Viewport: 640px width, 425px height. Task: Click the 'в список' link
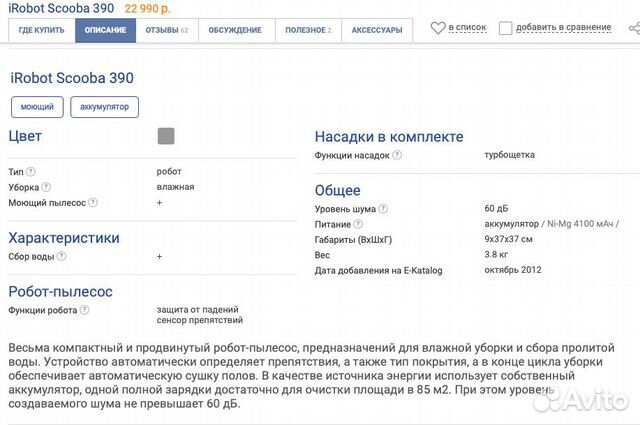pyautogui.click(x=467, y=27)
